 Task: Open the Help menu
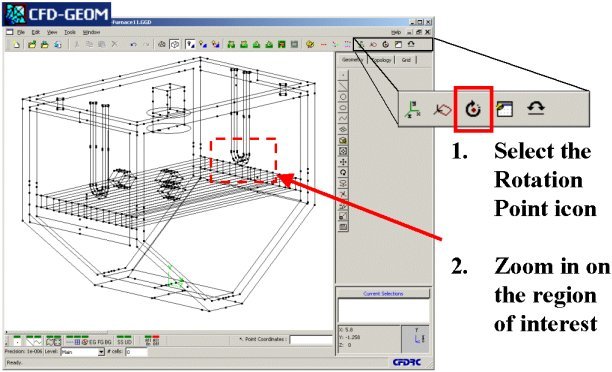click(396, 32)
